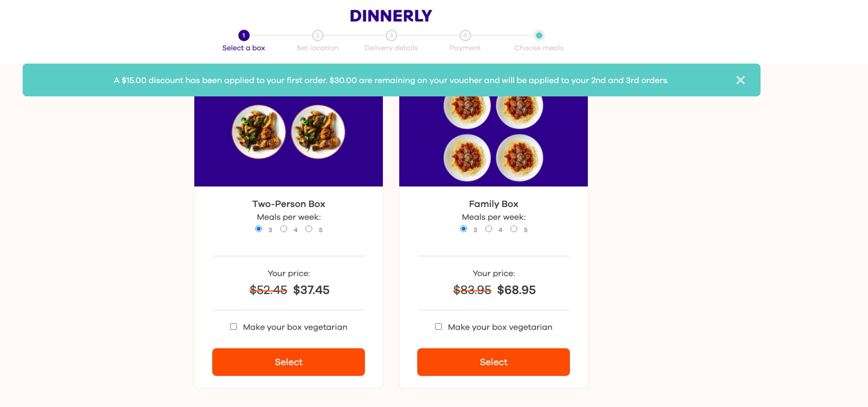This screenshot has width=868, height=407.
Task: Choose 3 meals per week for Family Box
Action: (463, 229)
